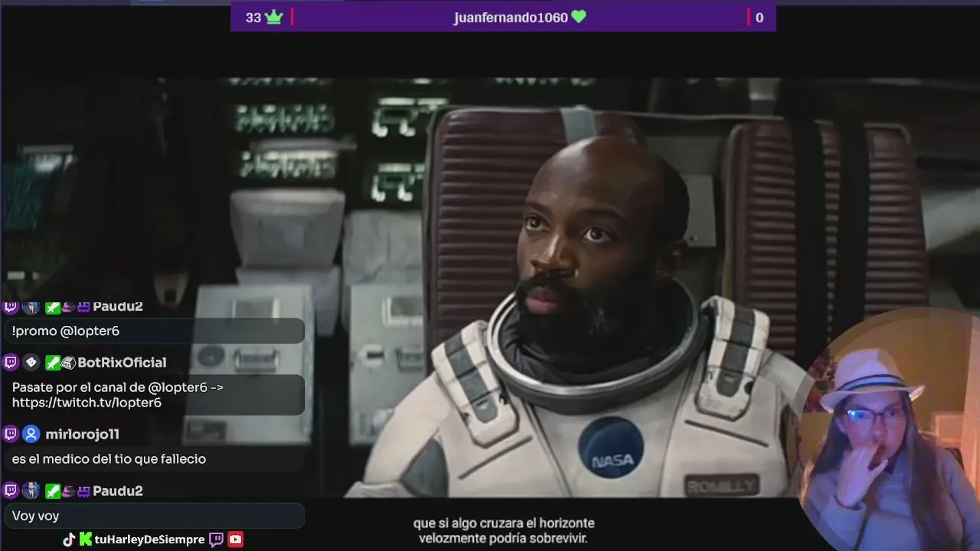Click the number 33 in the top bar
The width and height of the screenshot is (980, 551).
pos(253,18)
